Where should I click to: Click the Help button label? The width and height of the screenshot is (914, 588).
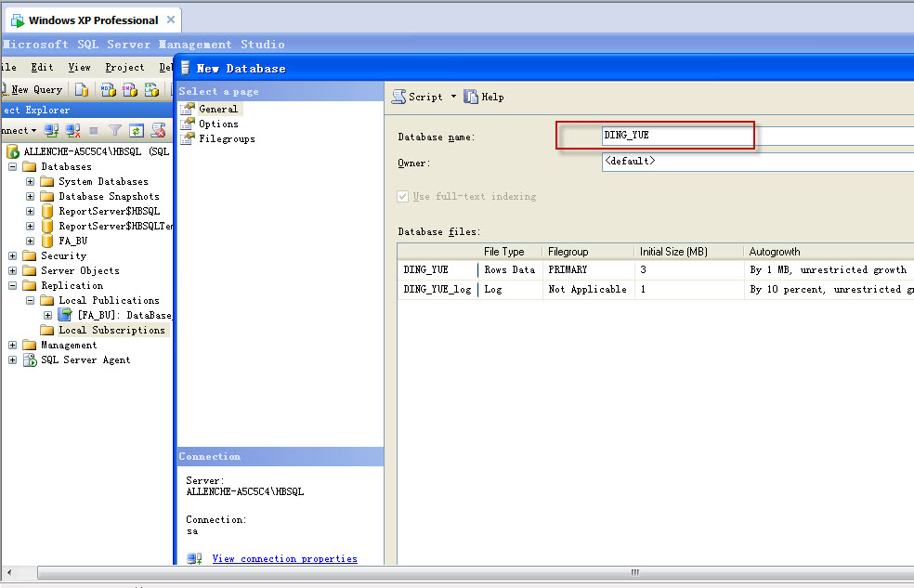point(492,97)
